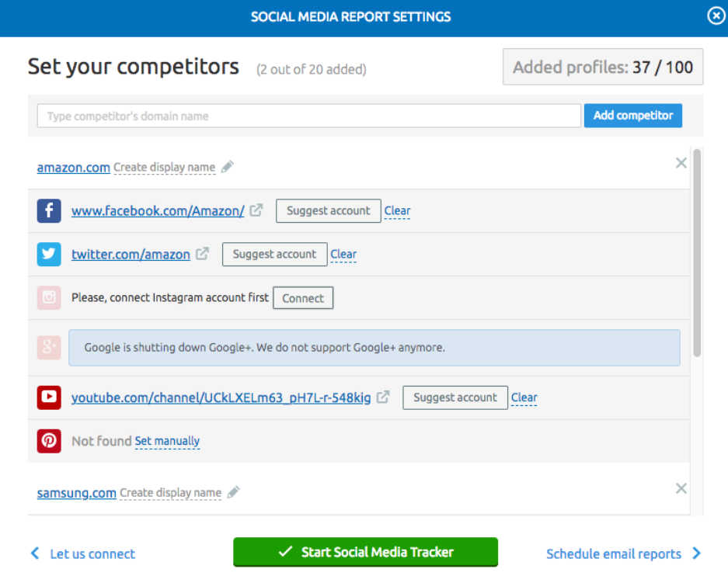Click the Twitter bird icon
Screen dimensions: 728x583
(x=49, y=254)
